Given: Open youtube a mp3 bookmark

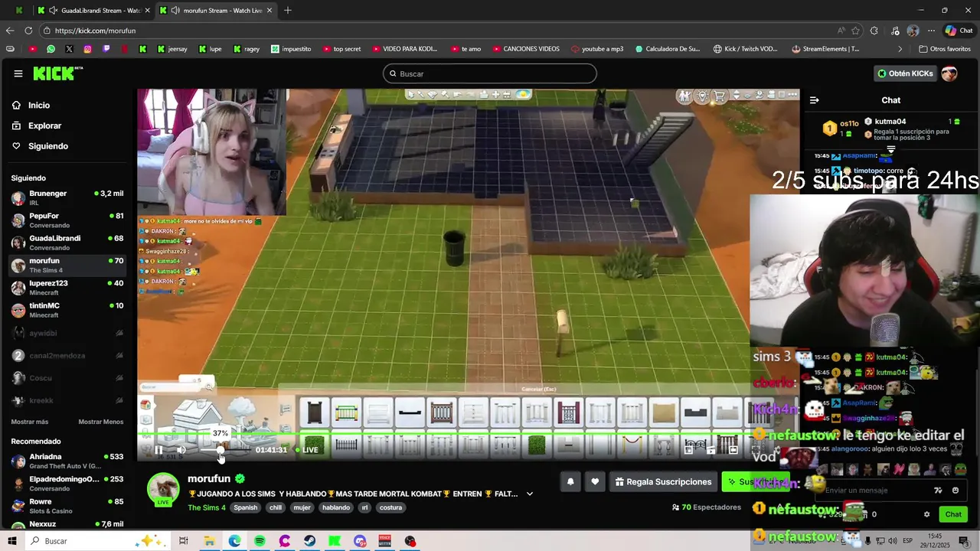Looking at the screenshot, I should point(597,49).
